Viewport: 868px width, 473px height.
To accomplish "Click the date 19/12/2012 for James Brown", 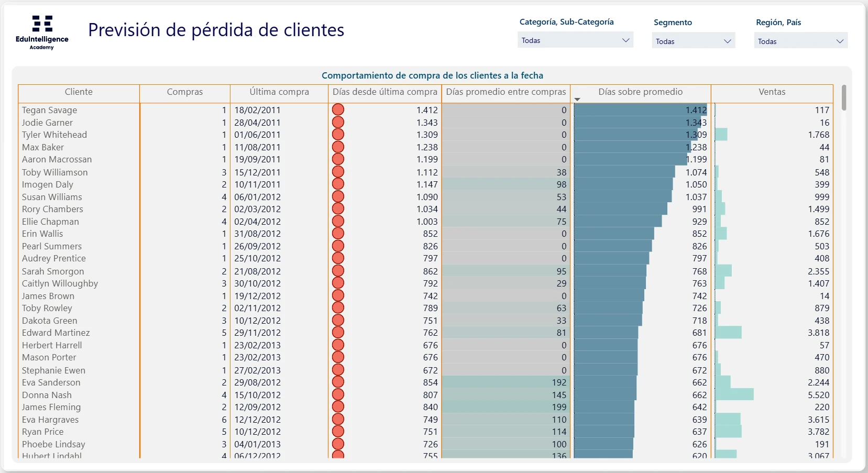I will pyautogui.click(x=257, y=296).
